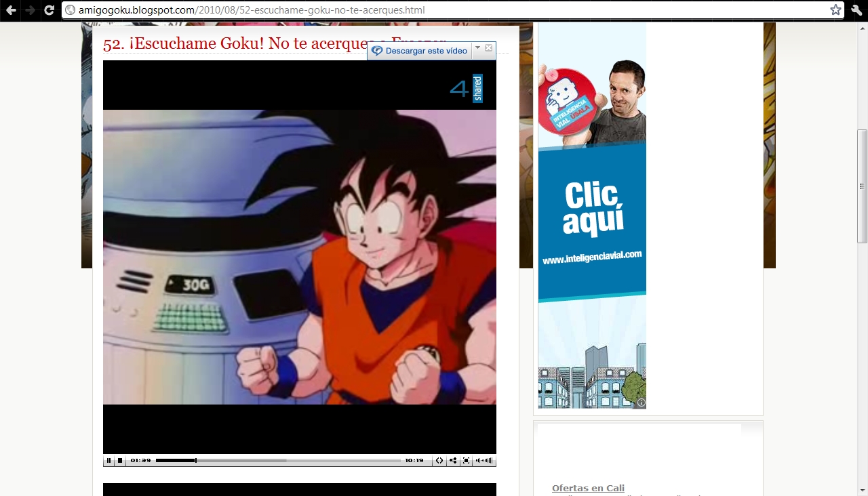
Task: Click the 01:39 elapsed time display
Action: (140, 461)
